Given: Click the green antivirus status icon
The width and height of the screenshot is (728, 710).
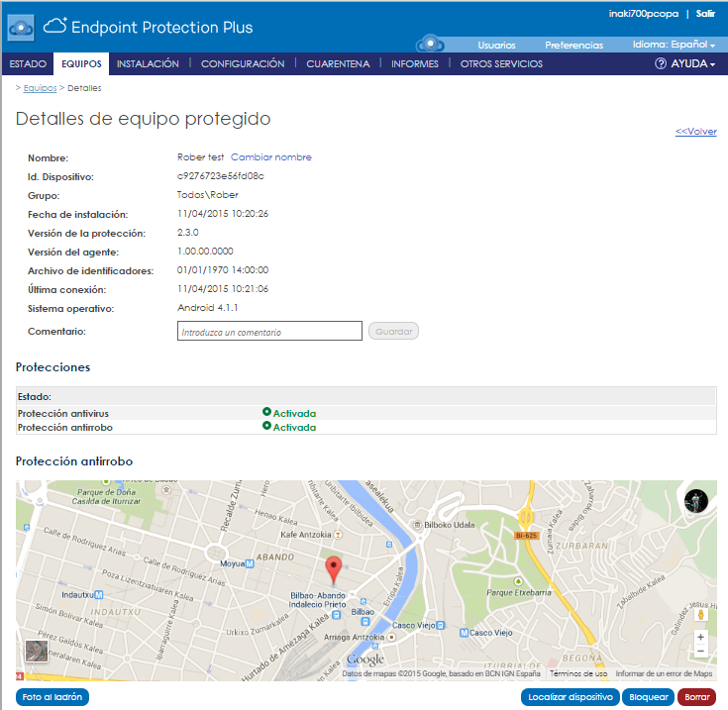Looking at the screenshot, I should pos(266,412).
